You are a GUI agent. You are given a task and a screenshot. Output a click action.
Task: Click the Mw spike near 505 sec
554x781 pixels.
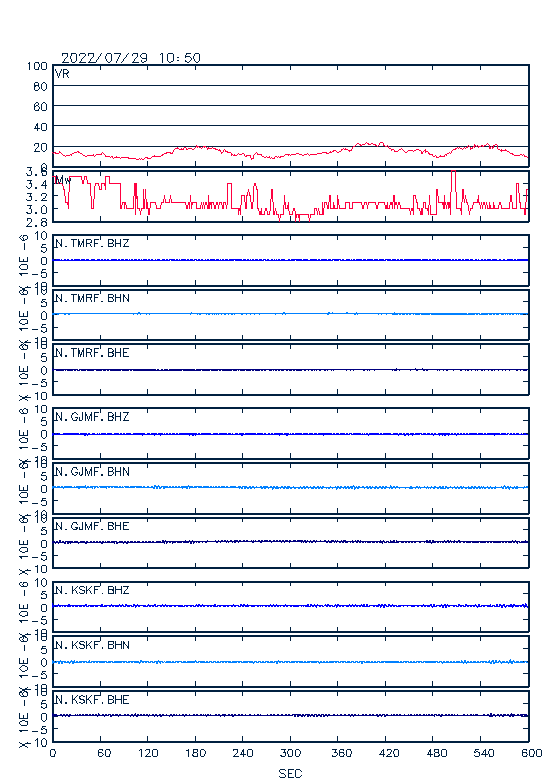453,188
